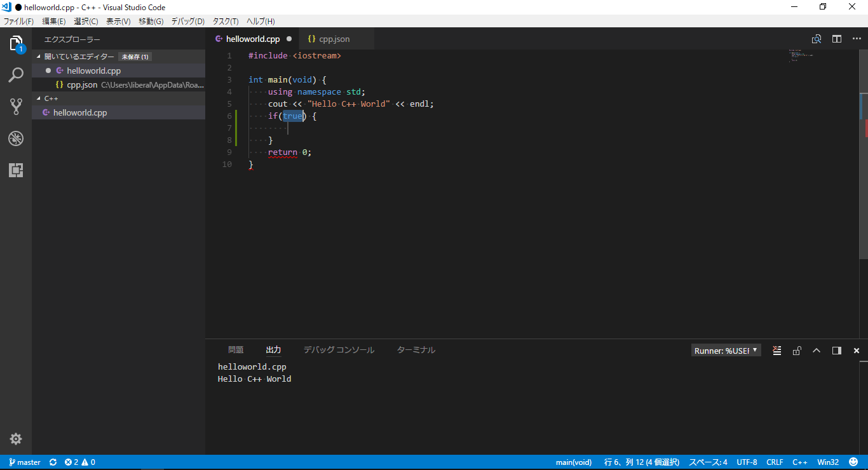
Task: Open errors and warnings status indicator
Action: click(80, 462)
